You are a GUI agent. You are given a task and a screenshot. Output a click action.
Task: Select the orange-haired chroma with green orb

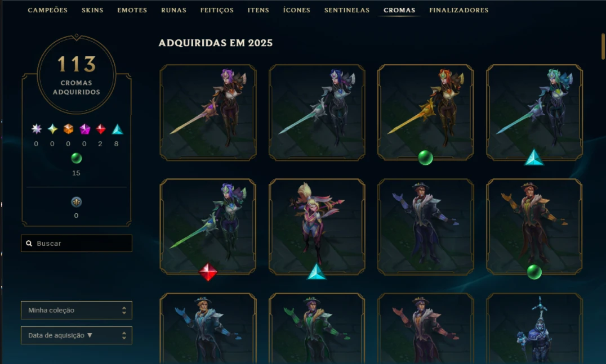(x=426, y=113)
